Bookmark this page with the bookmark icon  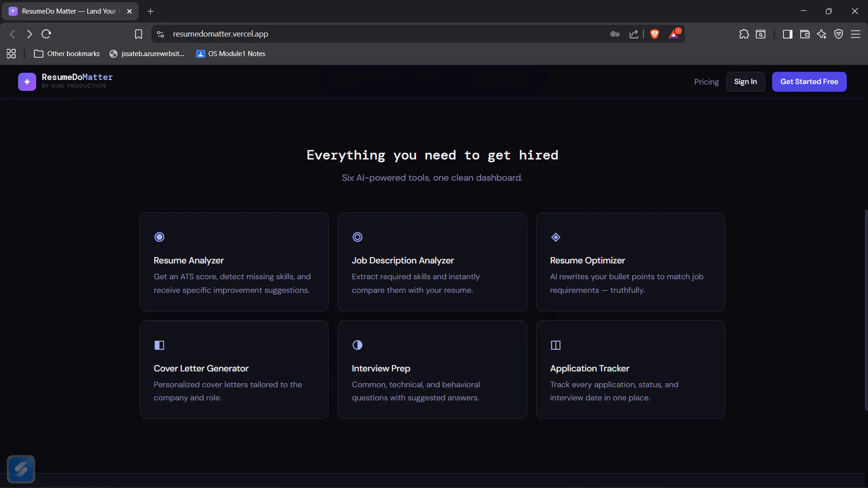[138, 34]
